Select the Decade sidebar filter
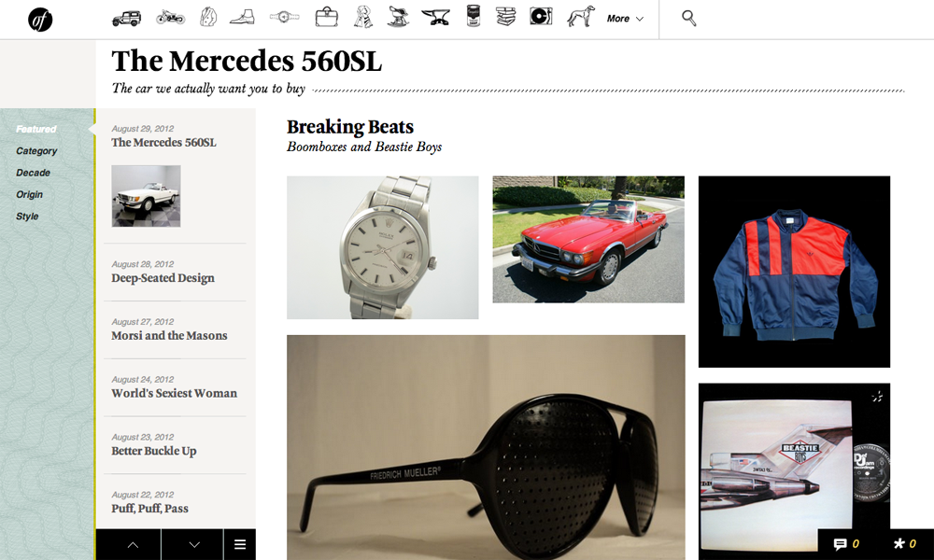934x560 pixels. click(x=33, y=173)
